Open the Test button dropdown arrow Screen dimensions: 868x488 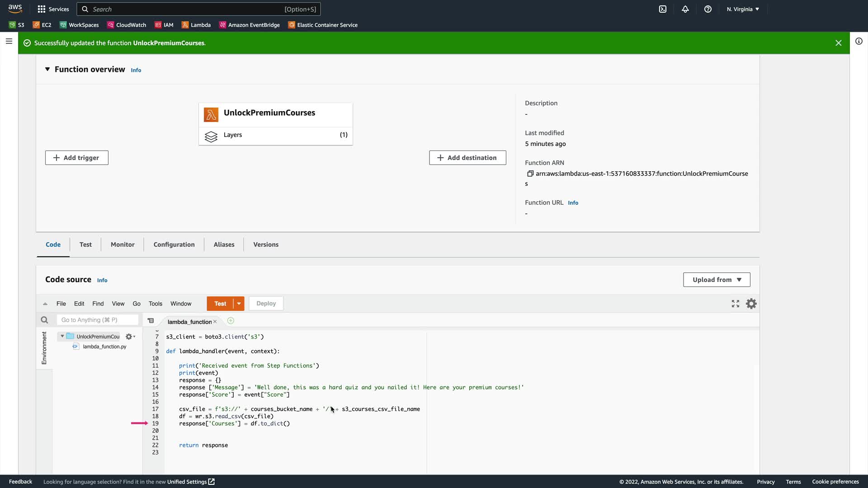[x=239, y=304]
